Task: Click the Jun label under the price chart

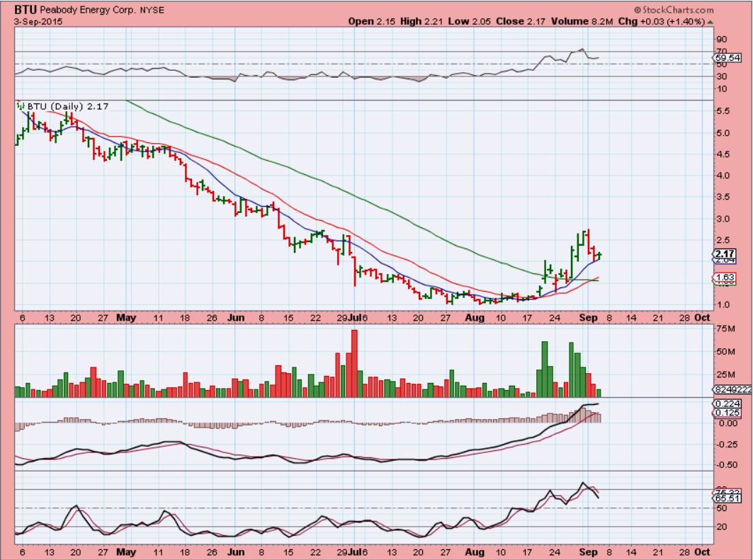Action: (236, 318)
